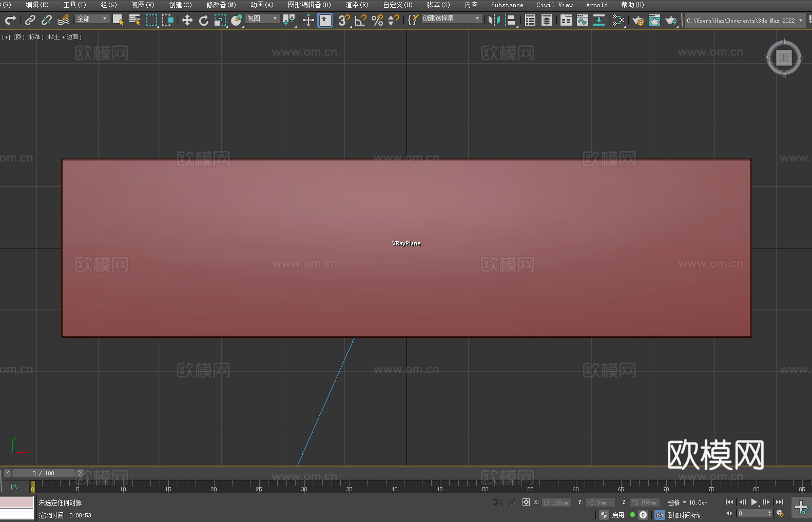Click the Play Animation button

click(x=754, y=502)
